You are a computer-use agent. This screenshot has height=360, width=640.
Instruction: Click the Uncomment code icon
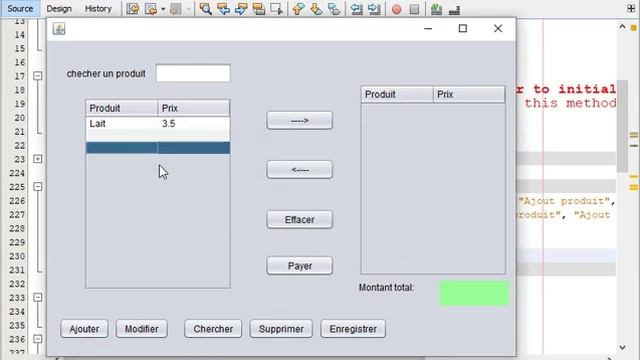pyautogui.click(x=454, y=9)
